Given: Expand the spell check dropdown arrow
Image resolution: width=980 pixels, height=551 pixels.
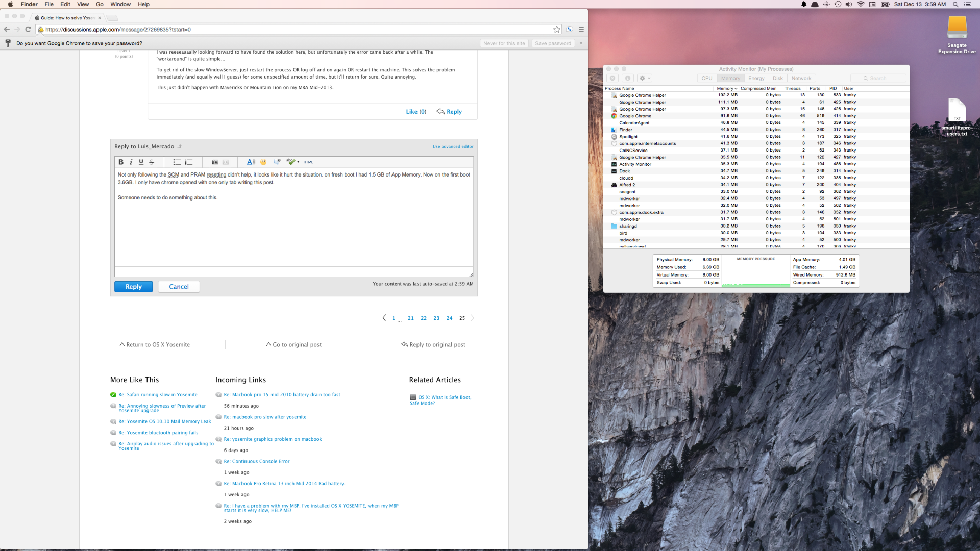Looking at the screenshot, I should pos(298,162).
